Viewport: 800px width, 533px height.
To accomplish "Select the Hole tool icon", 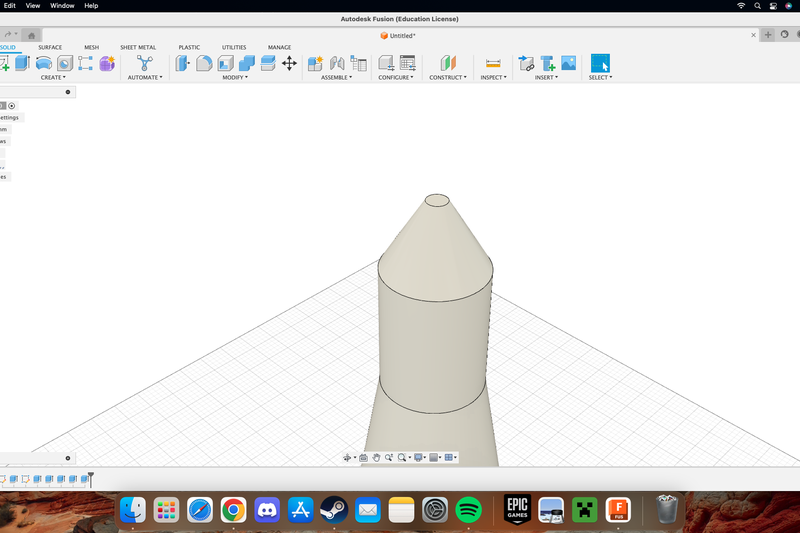I will point(65,63).
